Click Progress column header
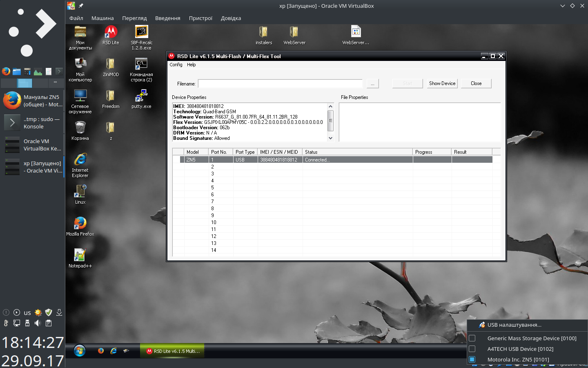Viewport: 588px width, 368px height. coord(432,152)
